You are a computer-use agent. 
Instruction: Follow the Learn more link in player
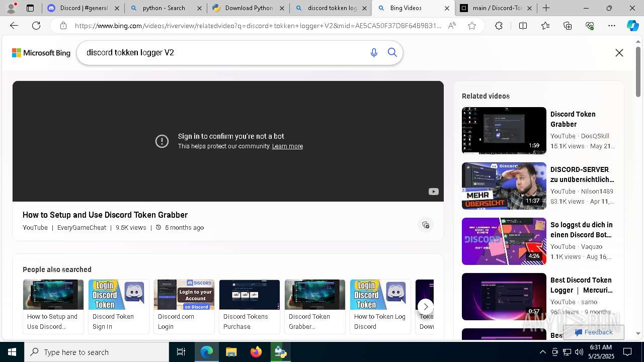point(287,146)
